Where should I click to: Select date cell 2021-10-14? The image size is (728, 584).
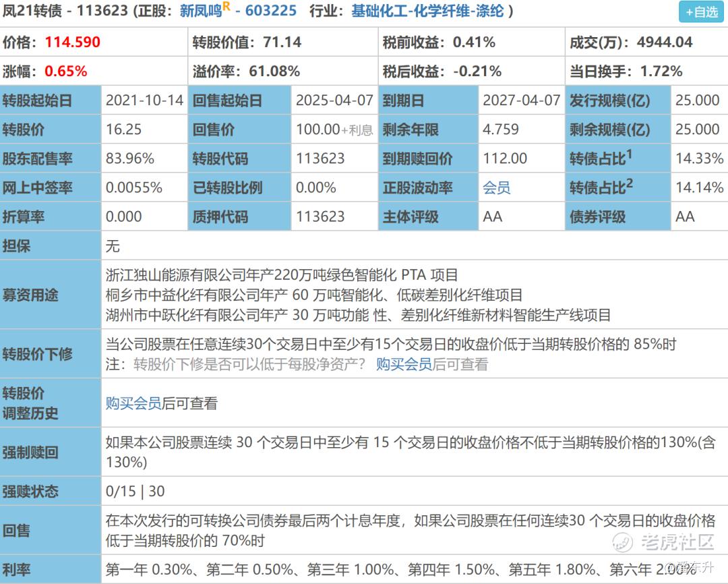(144, 100)
